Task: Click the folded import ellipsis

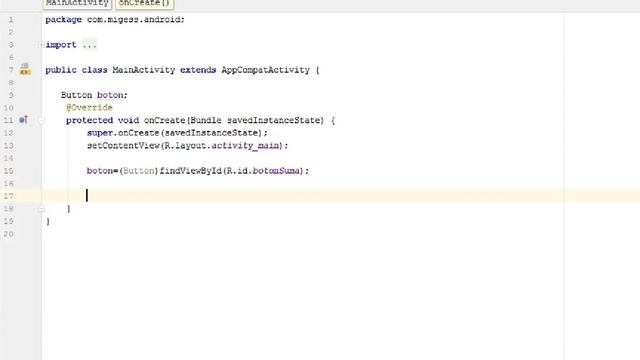Action: coord(89,45)
